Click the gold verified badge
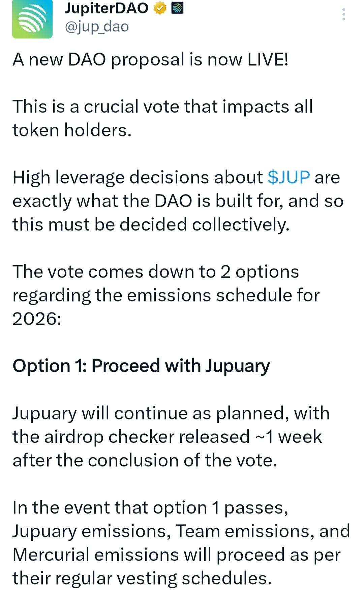 point(160,8)
